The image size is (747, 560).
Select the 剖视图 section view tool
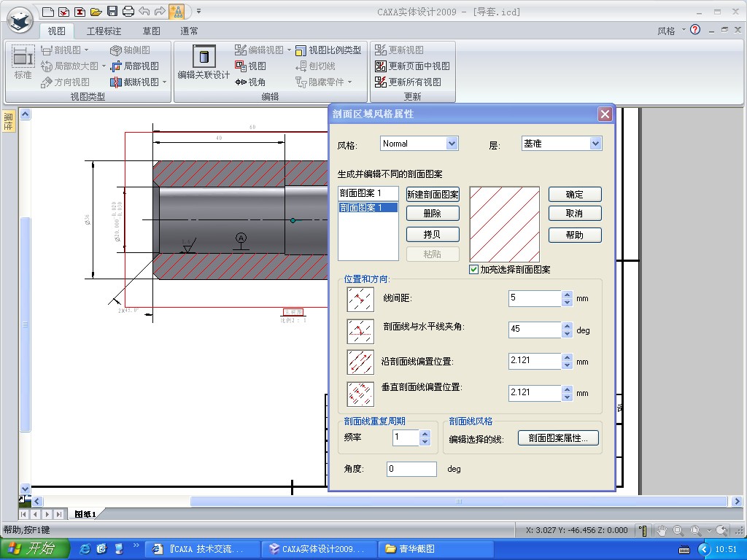click(61, 50)
